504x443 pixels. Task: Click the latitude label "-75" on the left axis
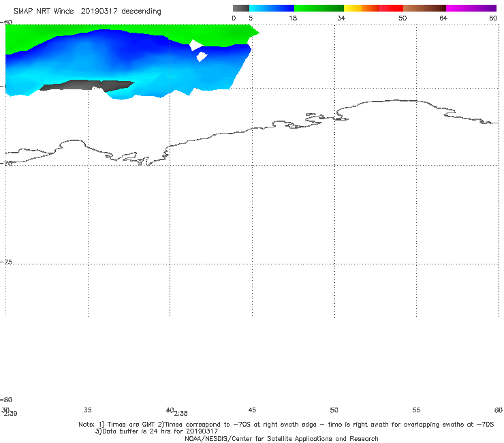[x=7, y=262]
